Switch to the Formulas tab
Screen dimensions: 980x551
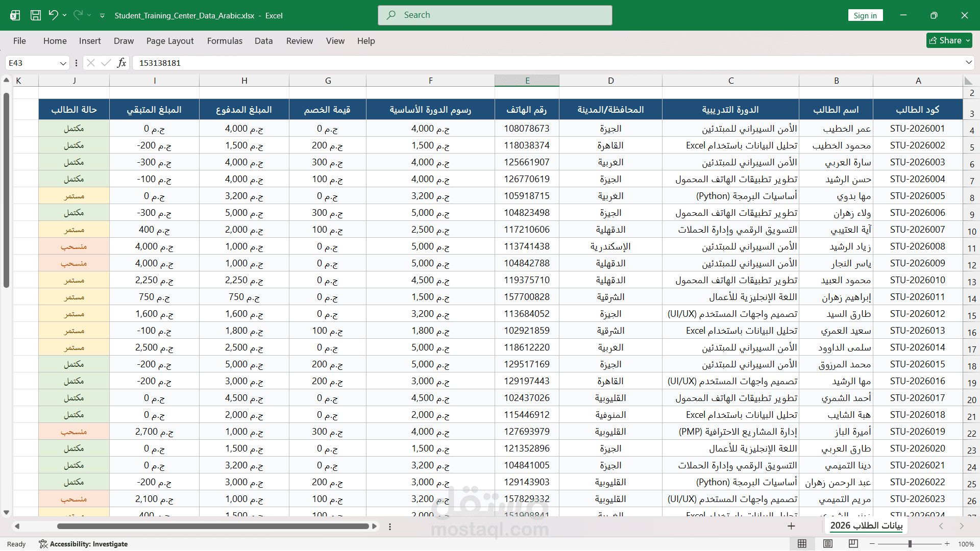(x=225, y=41)
